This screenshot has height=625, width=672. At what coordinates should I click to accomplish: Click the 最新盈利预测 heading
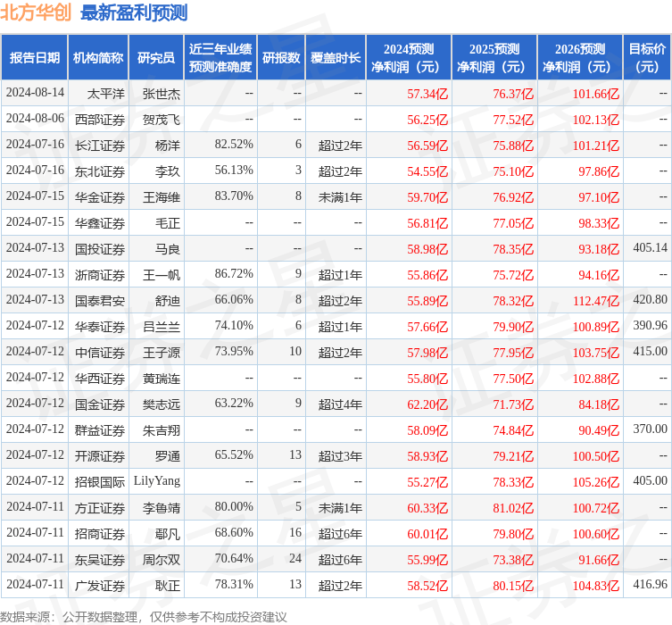coord(134,12)
